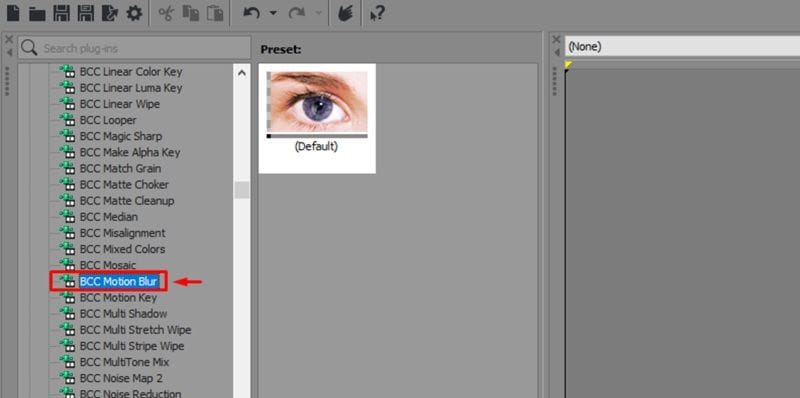
Task: Click the plug-in list scroll up arrow
Action: coord(242,73)
